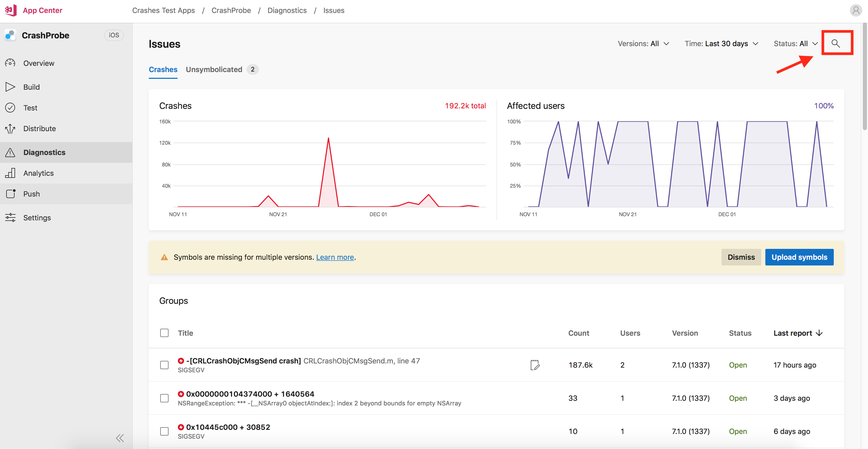
Task: Open Analytics section
Action: [38, 172]
